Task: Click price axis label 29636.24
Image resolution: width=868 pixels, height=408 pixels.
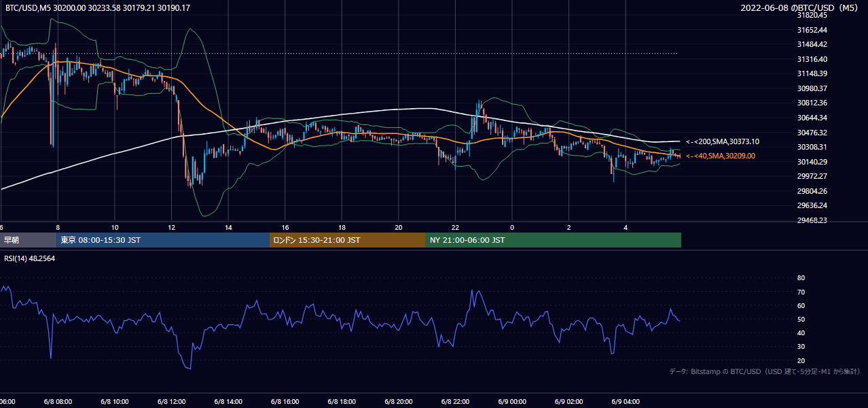Action: (812, 205)
